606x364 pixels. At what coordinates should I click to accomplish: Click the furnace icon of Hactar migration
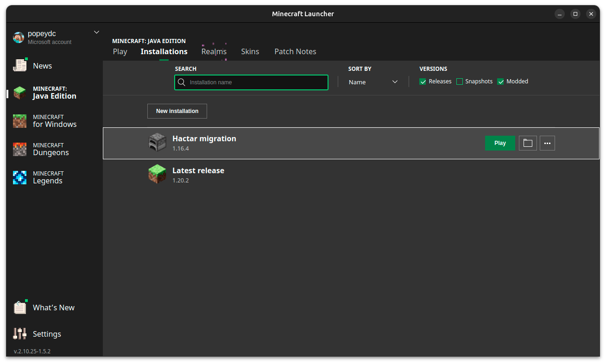coord(157,143)
